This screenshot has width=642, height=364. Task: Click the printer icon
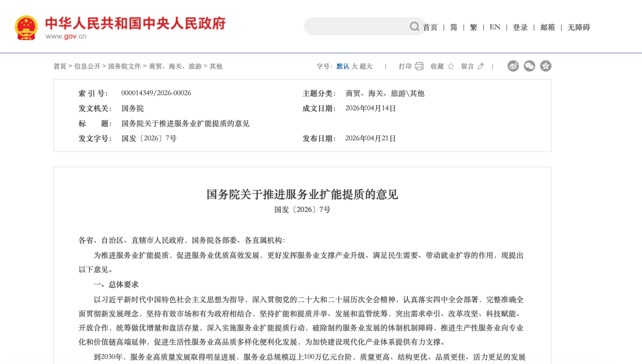419,67
